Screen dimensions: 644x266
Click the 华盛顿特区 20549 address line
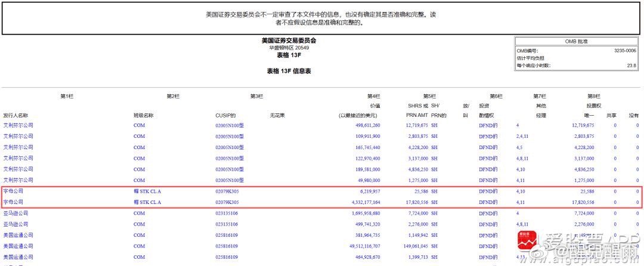pyautogui.click(x=289, y=48)
